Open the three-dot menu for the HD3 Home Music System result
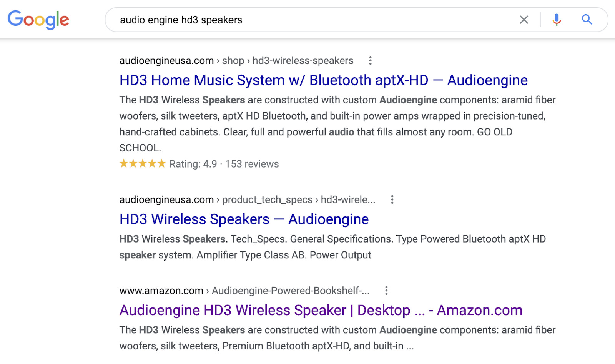The width and height of the screenshot is (615, 364). coord(370,60)
